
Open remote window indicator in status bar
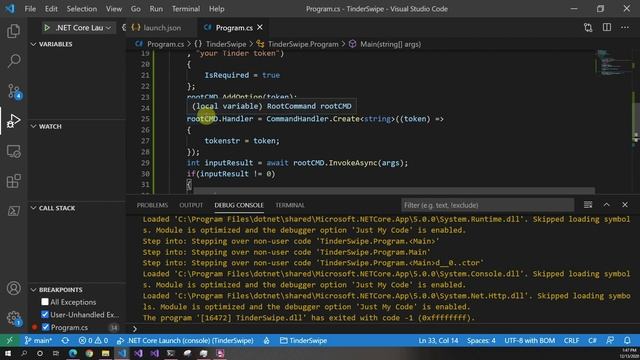point(9,340)
